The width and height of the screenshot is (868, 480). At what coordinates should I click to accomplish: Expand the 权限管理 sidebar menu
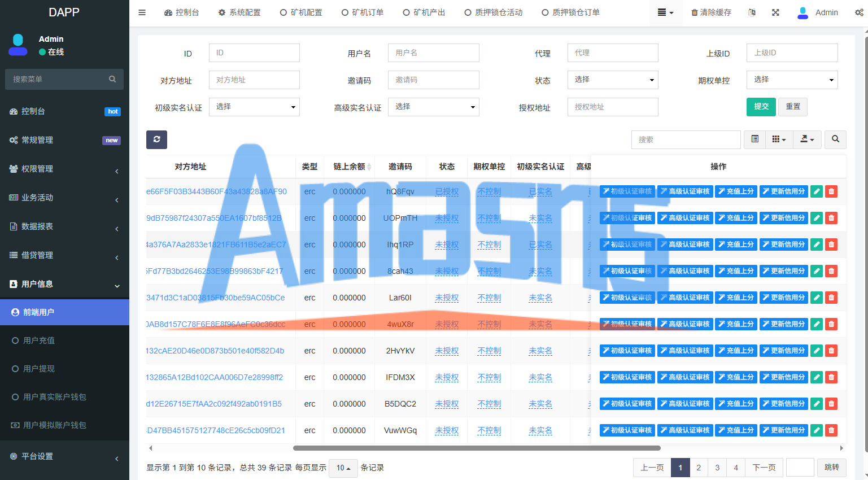(64, 169)
